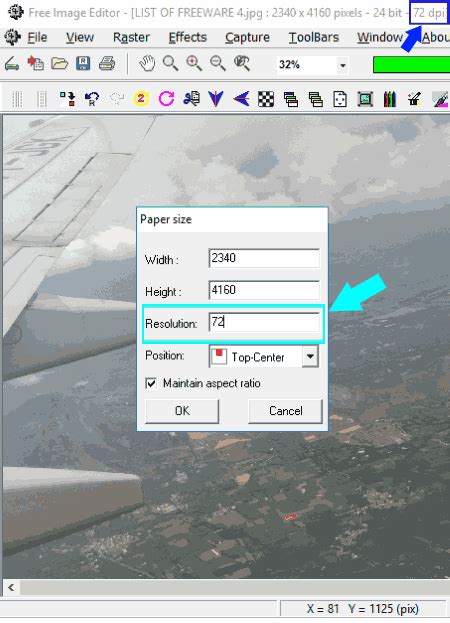Click the Zoom In magnifier
This screenshot has width=450, height=623.
194,64
